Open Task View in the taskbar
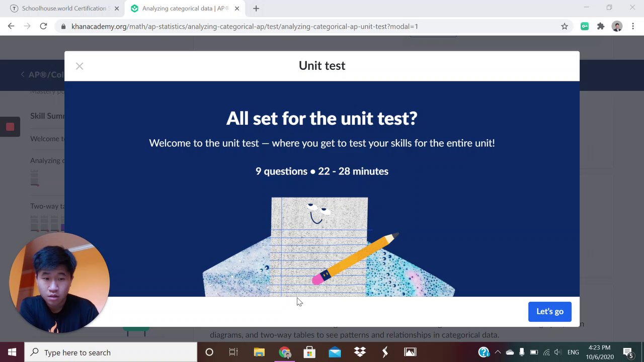Image resolution: width=644 pixels, height=362 pixels. pos(233,352)
